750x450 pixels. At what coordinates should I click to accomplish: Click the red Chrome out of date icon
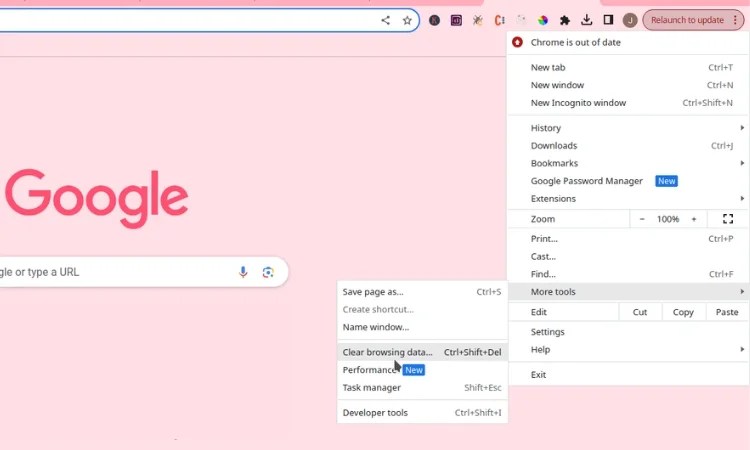[517, 42]
